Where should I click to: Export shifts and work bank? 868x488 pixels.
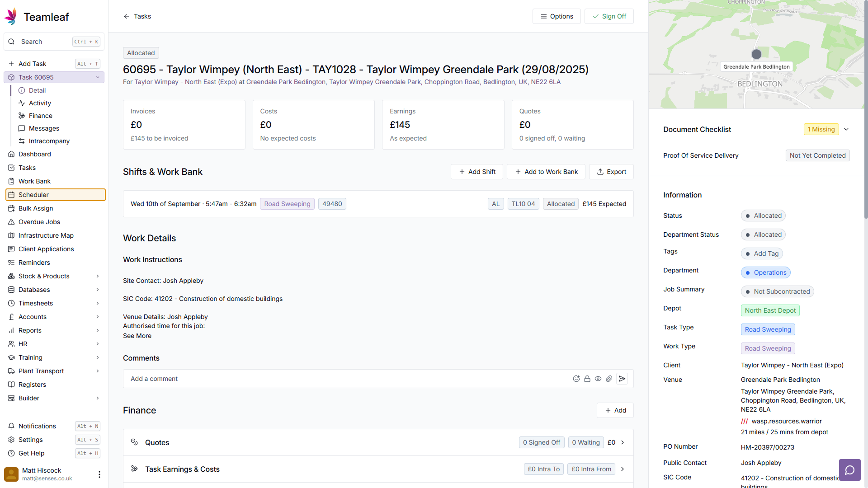point(611,172)
